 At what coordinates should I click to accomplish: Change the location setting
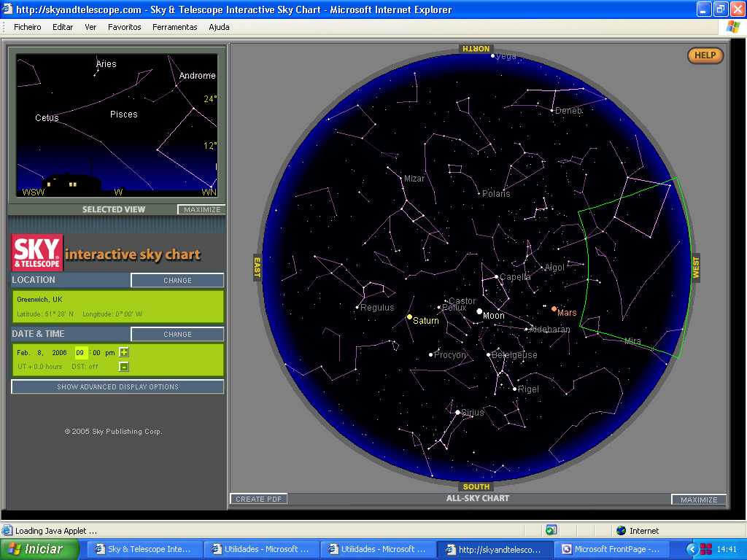pos(177,281)
